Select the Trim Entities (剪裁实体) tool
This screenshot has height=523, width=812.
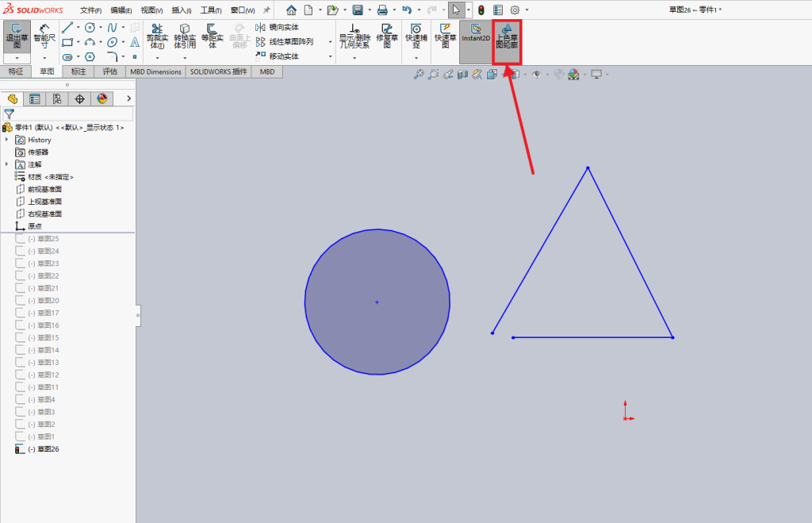157,37
